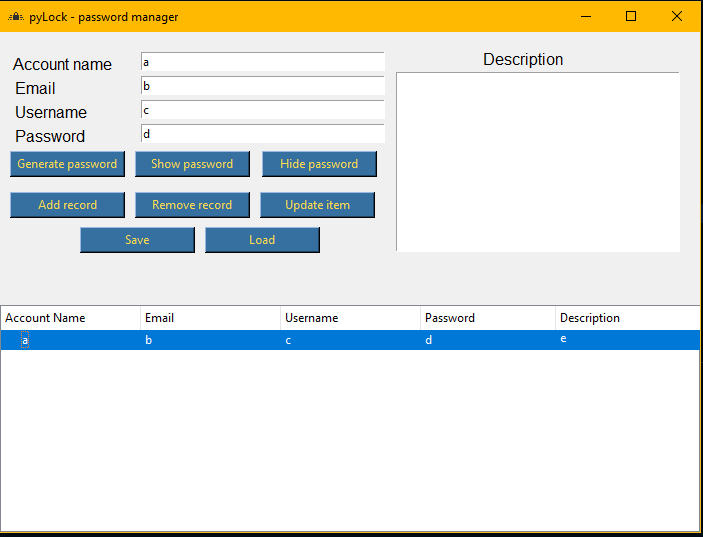The width and height of the screenshot is (703, 537).
Task: Click the Account Name column header
Action: (x=70, y=318)
